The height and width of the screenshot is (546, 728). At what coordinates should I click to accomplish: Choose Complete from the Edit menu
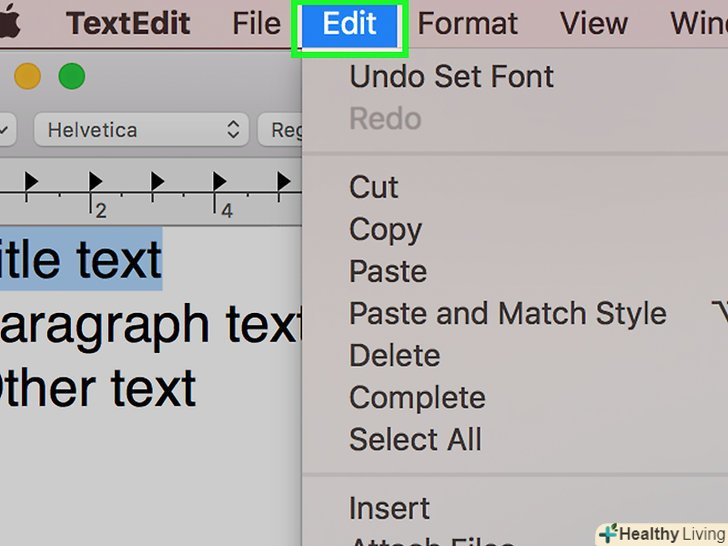point(415,397)
